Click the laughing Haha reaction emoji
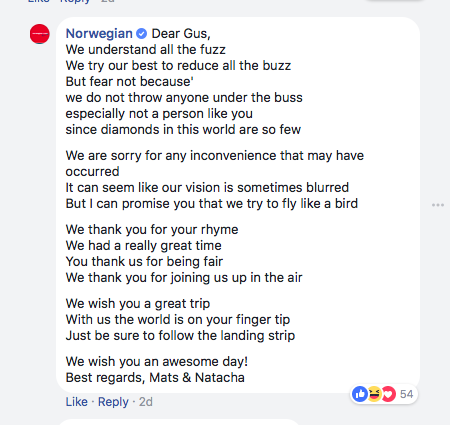The width and height of the screenshot is (450, 425). coord(374,394)
